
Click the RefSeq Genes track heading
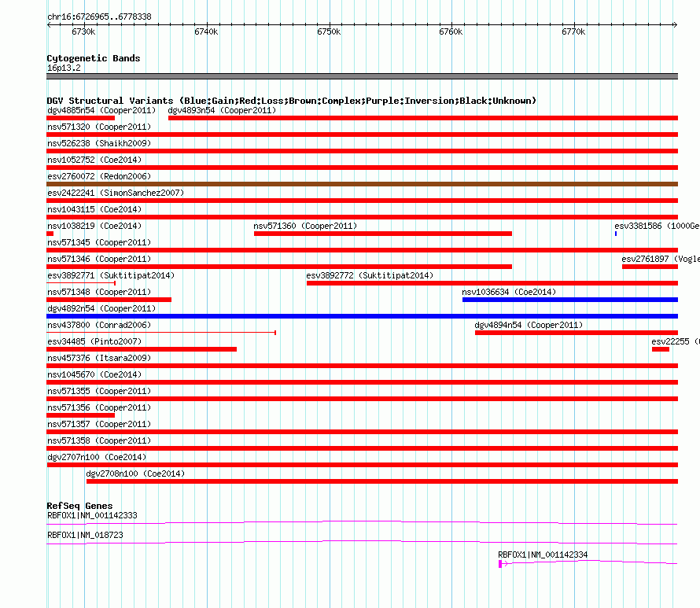click(79, 506)
